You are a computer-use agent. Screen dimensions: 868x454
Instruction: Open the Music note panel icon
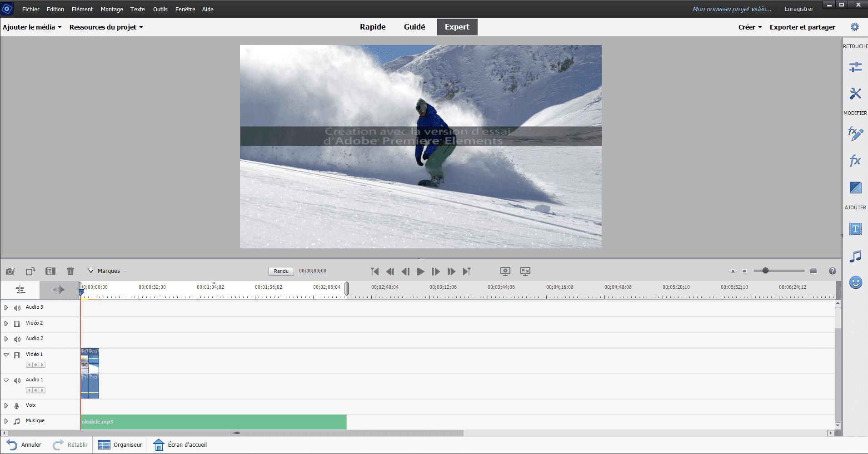(855, 257)
